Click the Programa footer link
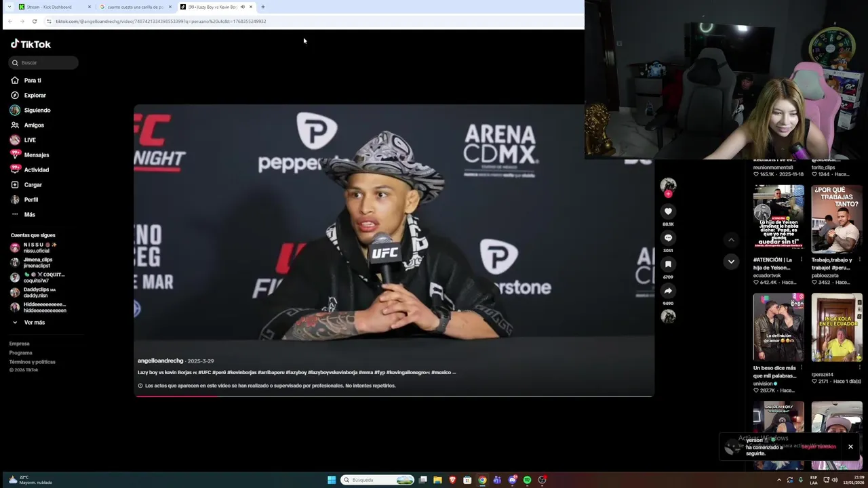Image resolution: width=868 pixels, height=488 pixels. (21, 352)
